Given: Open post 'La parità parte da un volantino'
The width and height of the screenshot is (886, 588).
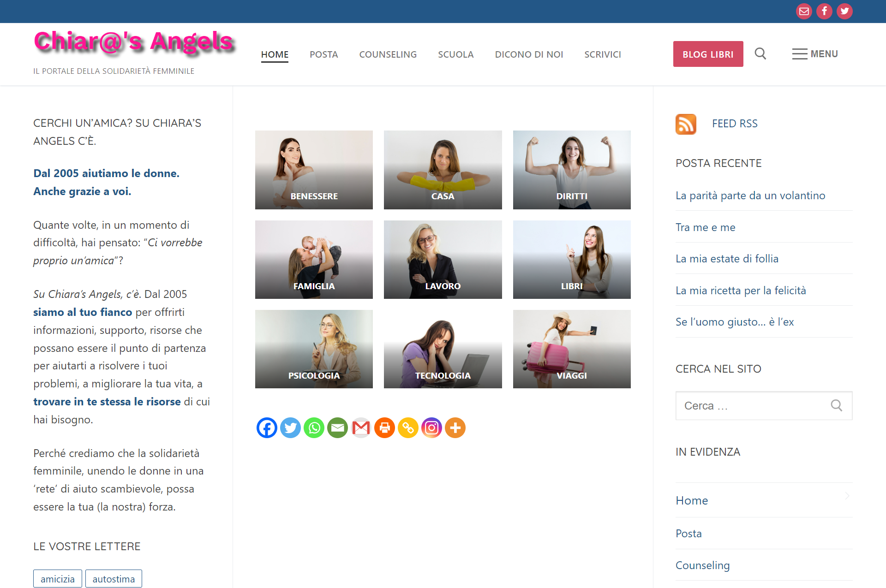Looking at the screenshot, I should pyautogui.click(x=750, y=196).
